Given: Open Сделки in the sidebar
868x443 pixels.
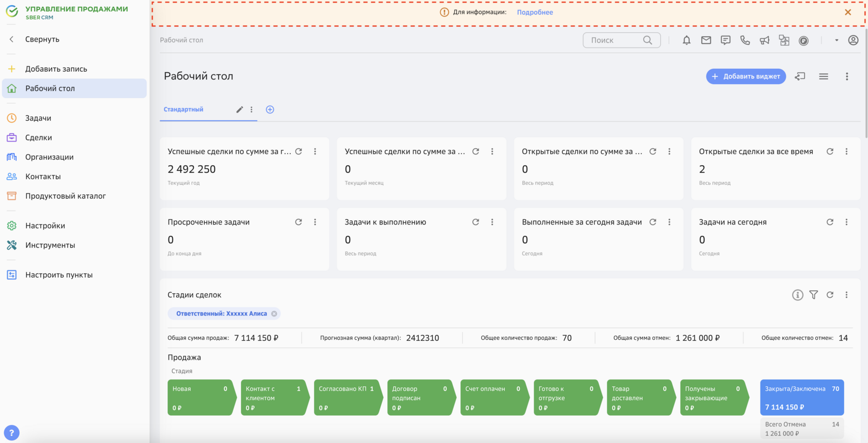Looking at the screenshot, I should (x=38, y=137).
